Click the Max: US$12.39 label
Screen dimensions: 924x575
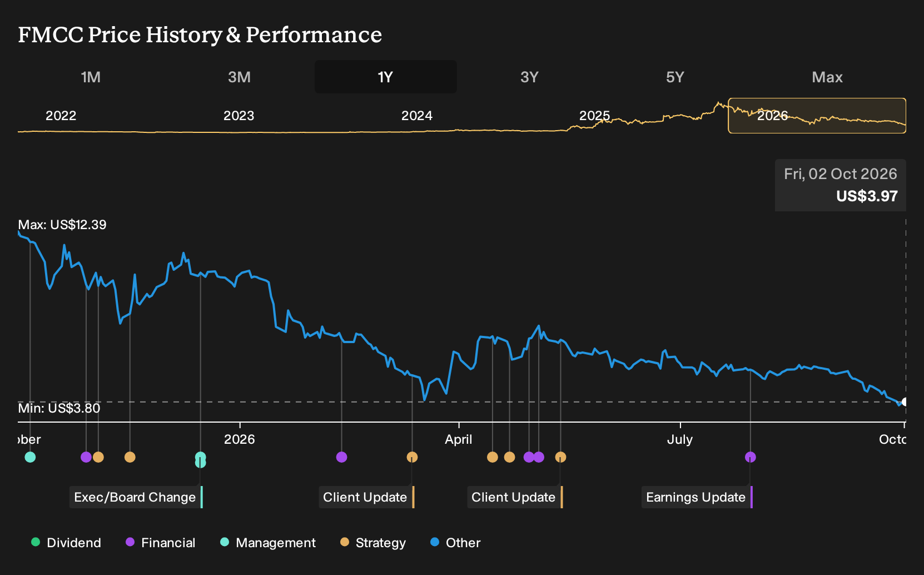pos(62,225)
